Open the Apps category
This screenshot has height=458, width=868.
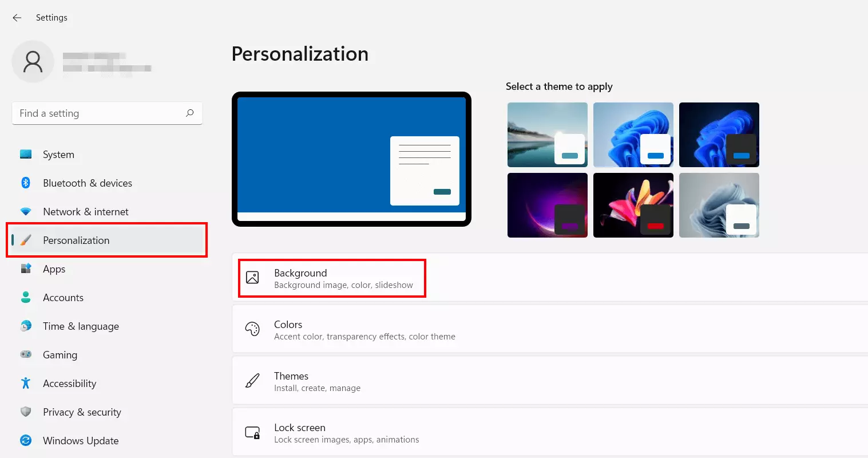tap(107, 269)
